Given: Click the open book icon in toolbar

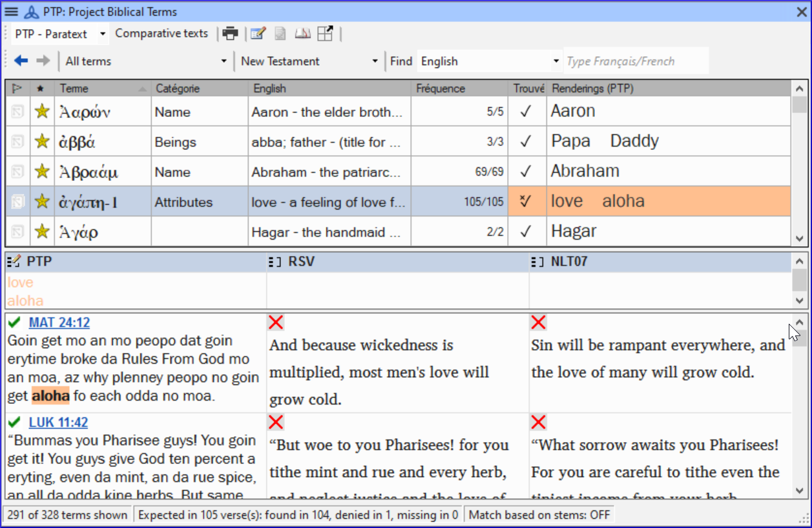Looking at the screenshot, I should point(303,34).
